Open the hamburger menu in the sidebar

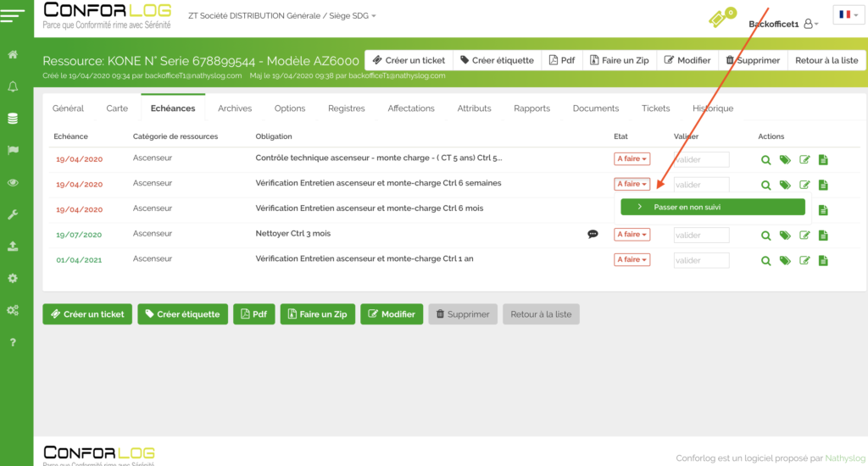[16, 14]
